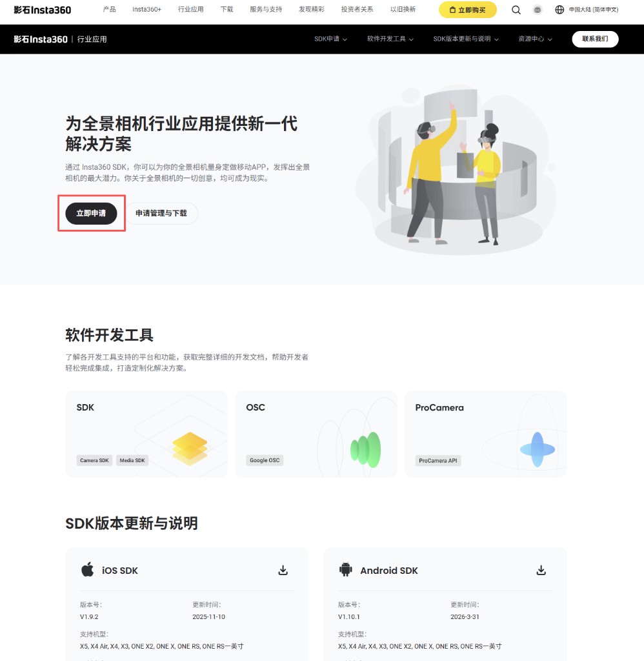Open the 行业应用 top menu item
Image resolution: width=644 pixels, height=661 pixels.
[190, 9]
